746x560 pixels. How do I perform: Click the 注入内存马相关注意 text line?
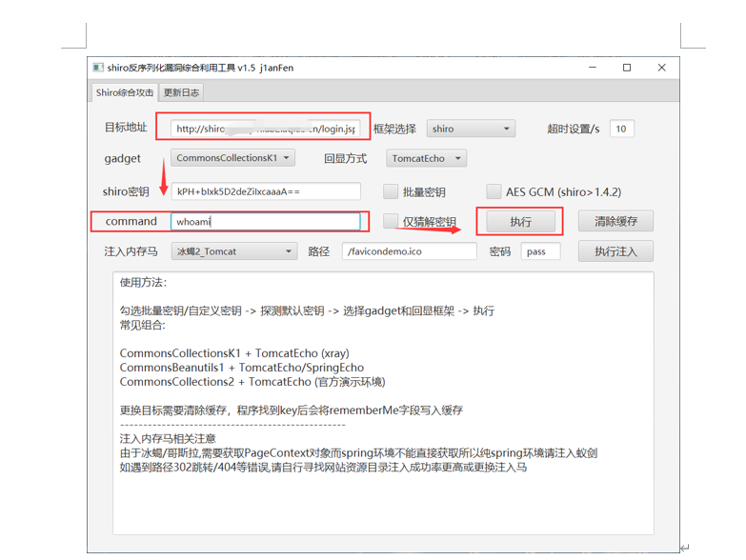click(x=168, y=438)
